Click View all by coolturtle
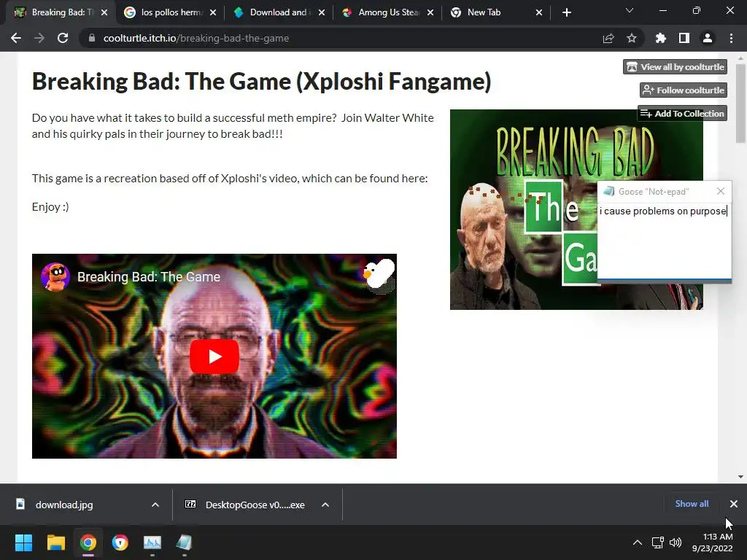747x560 pixels. click(x=675, y=67)
